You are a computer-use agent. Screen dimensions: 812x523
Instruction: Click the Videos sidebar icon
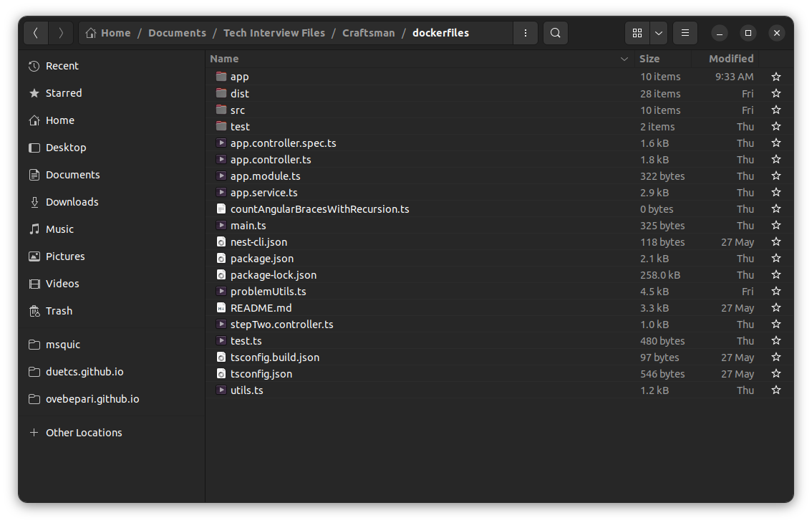pos(34,284)
